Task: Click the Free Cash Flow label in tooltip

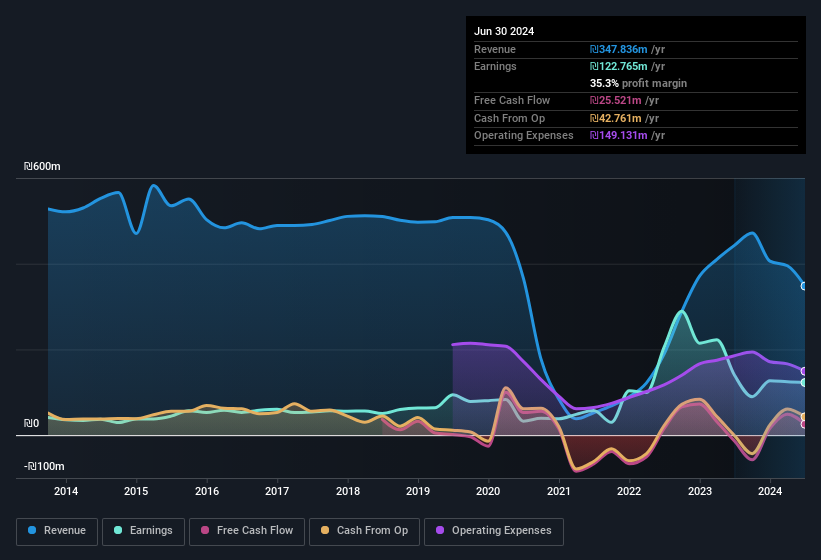Action: click(x=512, y=100)
